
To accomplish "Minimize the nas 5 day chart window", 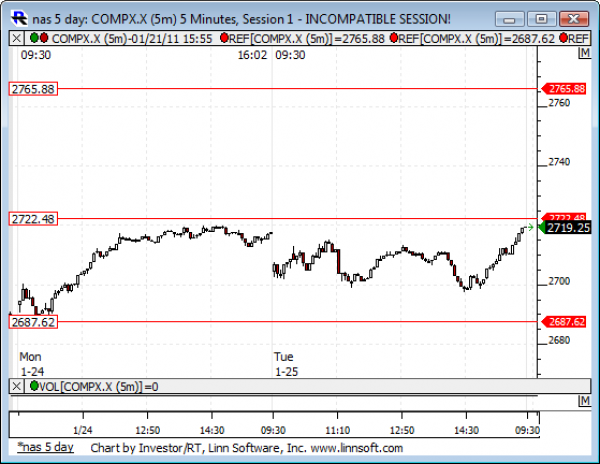I will pyautogui.click(x=509, y=19).
